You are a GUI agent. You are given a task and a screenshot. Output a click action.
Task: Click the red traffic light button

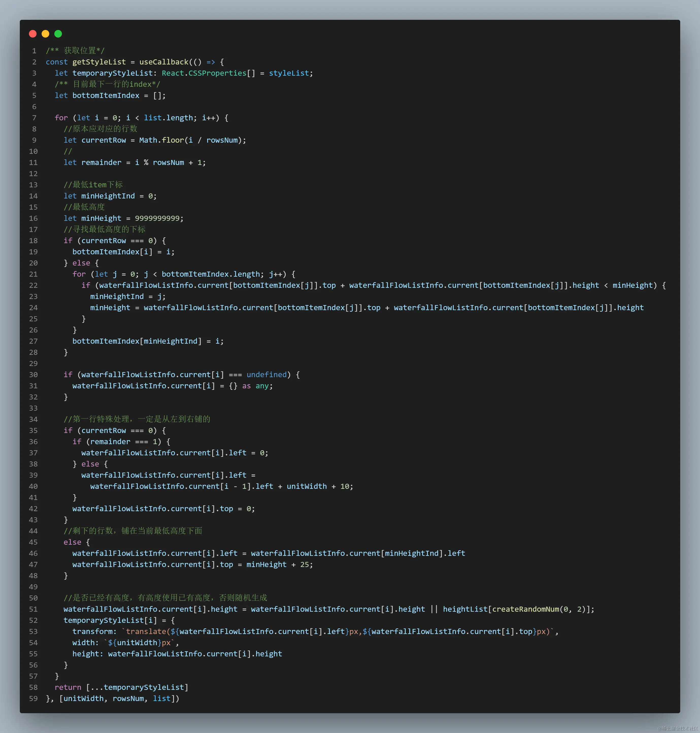pos(32,34)
